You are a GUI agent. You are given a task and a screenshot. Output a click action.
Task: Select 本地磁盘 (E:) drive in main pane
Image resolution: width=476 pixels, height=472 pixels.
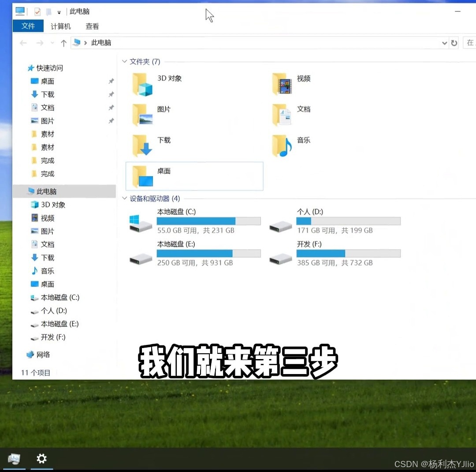(x=194, y=254)
